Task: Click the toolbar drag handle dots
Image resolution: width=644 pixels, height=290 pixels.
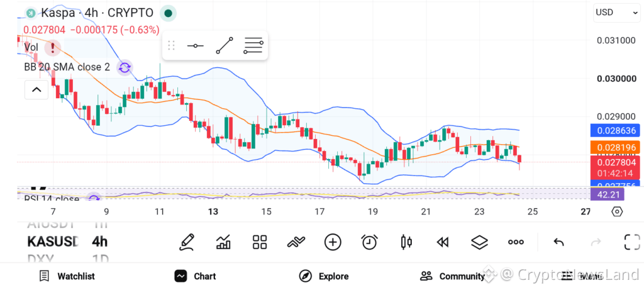Action: coord(171,45)
